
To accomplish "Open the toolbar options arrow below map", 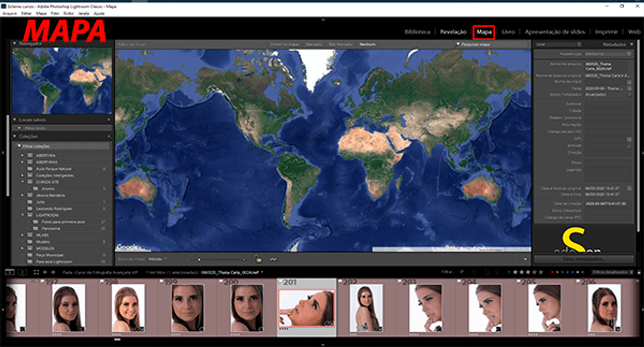I will 525,259.
